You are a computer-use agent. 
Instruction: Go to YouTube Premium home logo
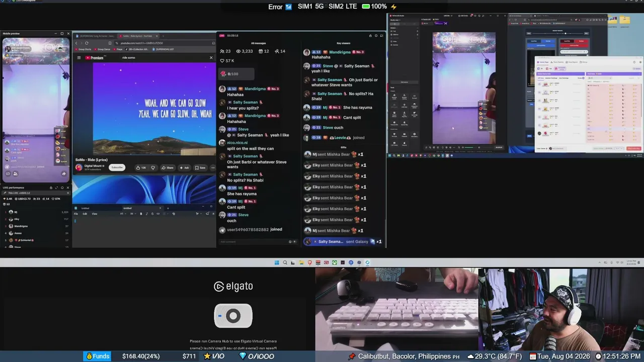tap(94, 58)
